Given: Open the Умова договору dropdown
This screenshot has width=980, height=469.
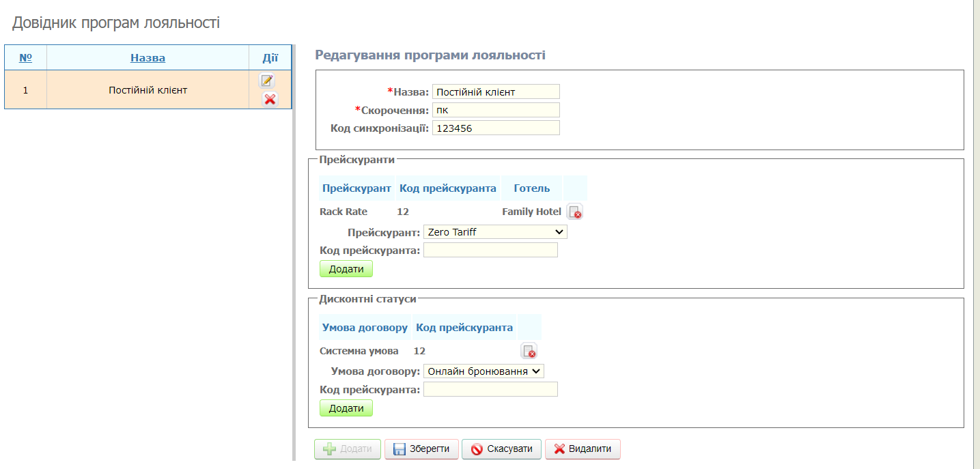Looking at the screenshot, I should tap(484, 371).
